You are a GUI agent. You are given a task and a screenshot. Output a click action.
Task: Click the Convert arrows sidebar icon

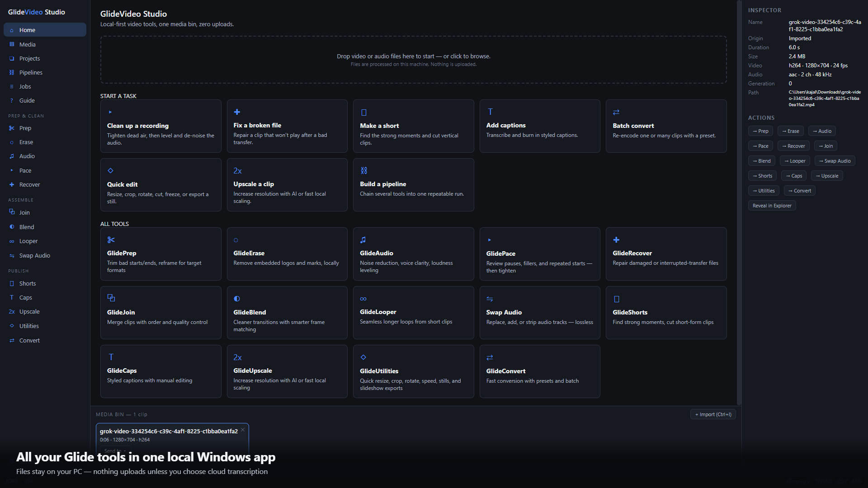[x=12, y=340]
